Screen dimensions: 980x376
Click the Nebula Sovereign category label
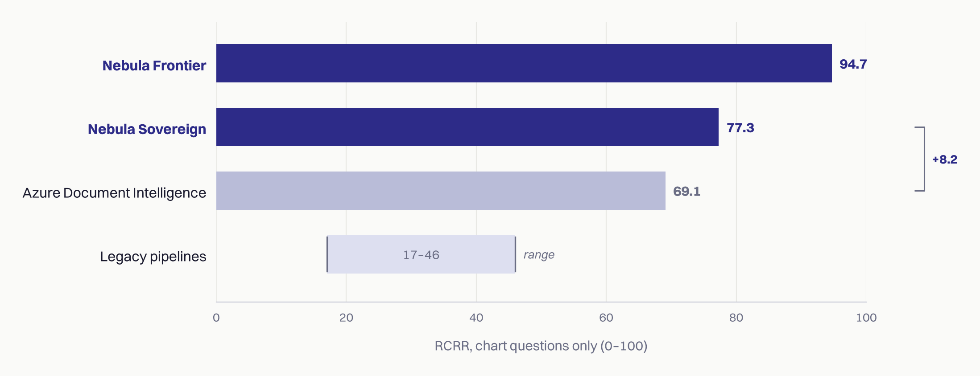click(147, 129)
